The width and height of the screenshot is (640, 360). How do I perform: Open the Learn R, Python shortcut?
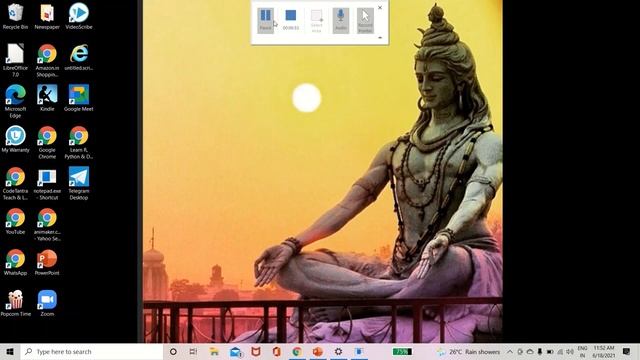(79, 142)
